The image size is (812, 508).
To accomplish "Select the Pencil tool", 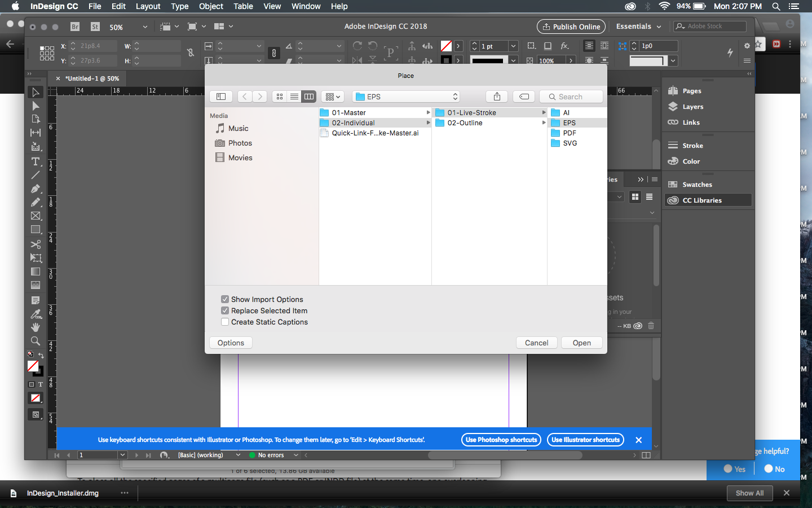I will 36,202.
